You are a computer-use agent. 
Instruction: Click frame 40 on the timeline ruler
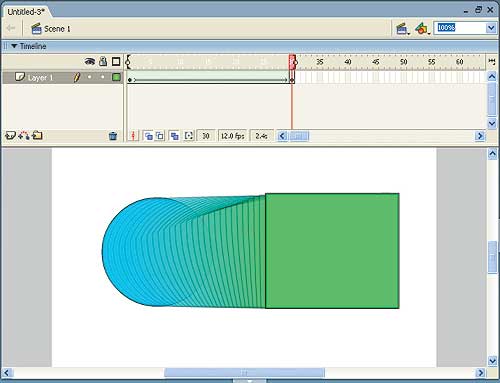tap(348, 62)
